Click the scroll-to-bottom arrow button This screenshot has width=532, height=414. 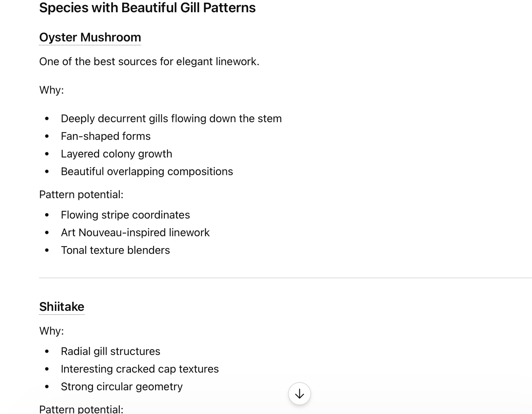coord(299,394)
